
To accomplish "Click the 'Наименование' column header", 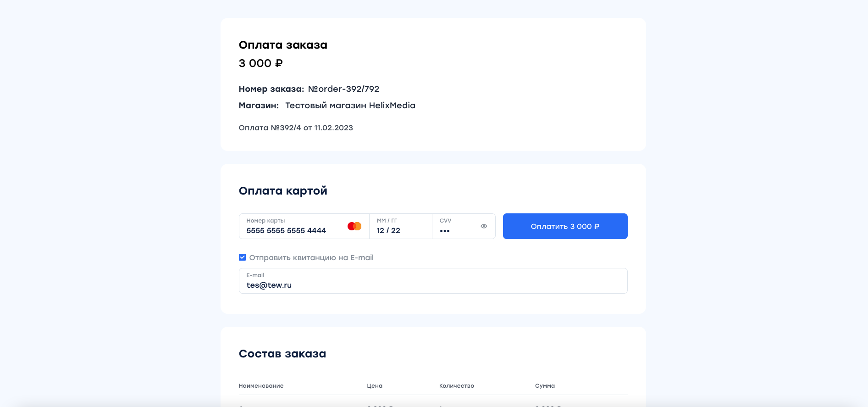I will (261, 386).
